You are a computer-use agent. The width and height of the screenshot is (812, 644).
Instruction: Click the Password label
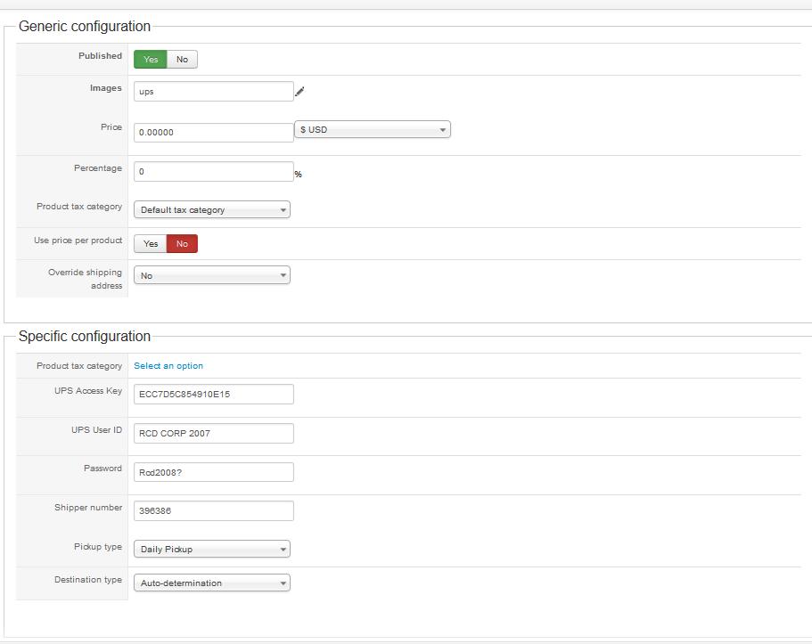103,468
